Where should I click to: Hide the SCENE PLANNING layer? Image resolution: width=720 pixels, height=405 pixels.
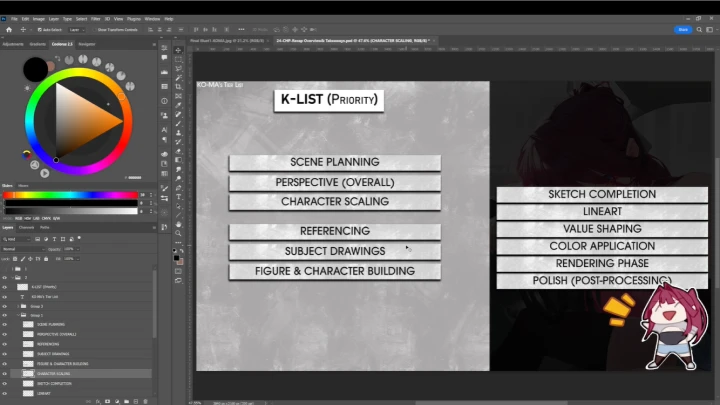[x=5, y=325]
